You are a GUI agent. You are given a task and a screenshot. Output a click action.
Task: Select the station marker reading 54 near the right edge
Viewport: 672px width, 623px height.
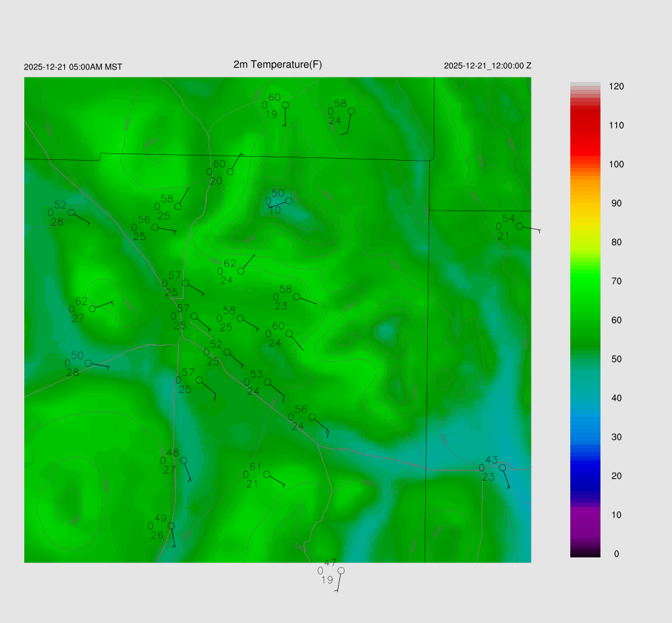[x=519, y=226]
